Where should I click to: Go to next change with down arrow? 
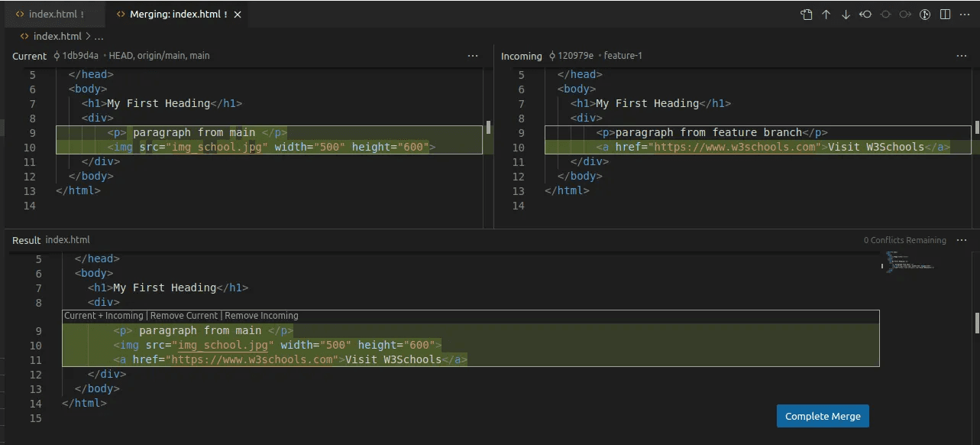(846, 15)
